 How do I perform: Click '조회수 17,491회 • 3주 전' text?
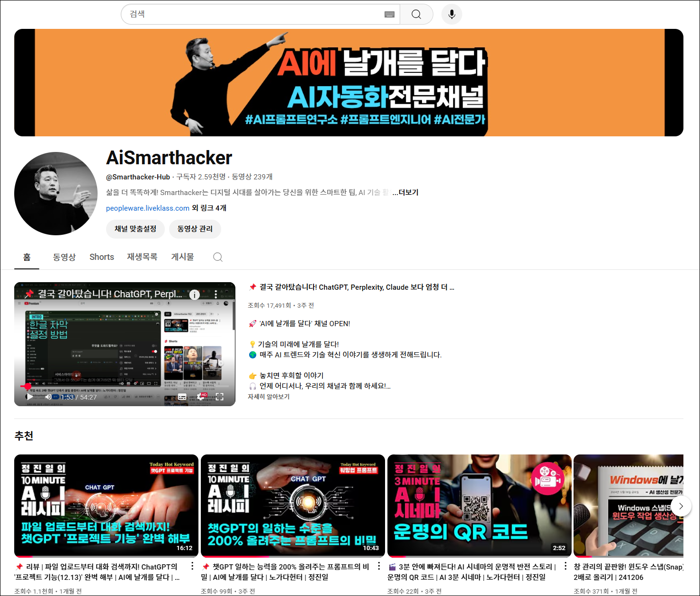[x=281, y=305]
